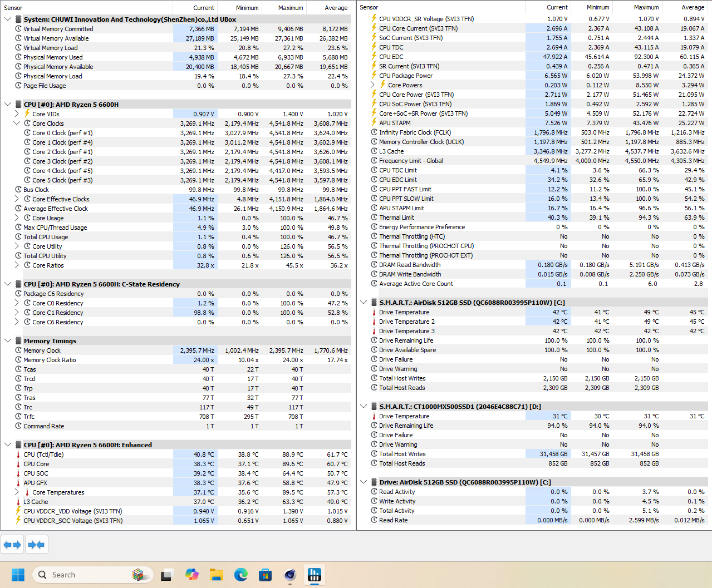Image resolution: width=712 pixels, height=588 pixels.
Task: Collapse Drive: AirDisk 512GB SSD group
Action: 364,482
